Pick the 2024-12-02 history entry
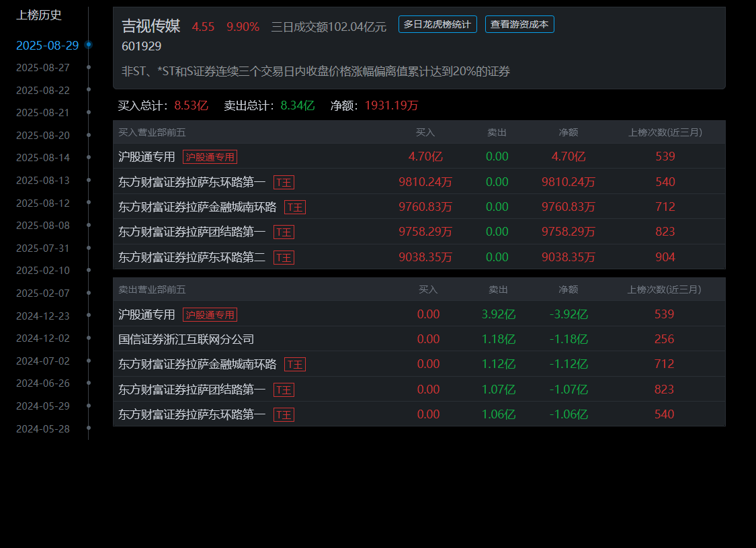The height and width of the screenshot is (548, 756). (43, 338)
